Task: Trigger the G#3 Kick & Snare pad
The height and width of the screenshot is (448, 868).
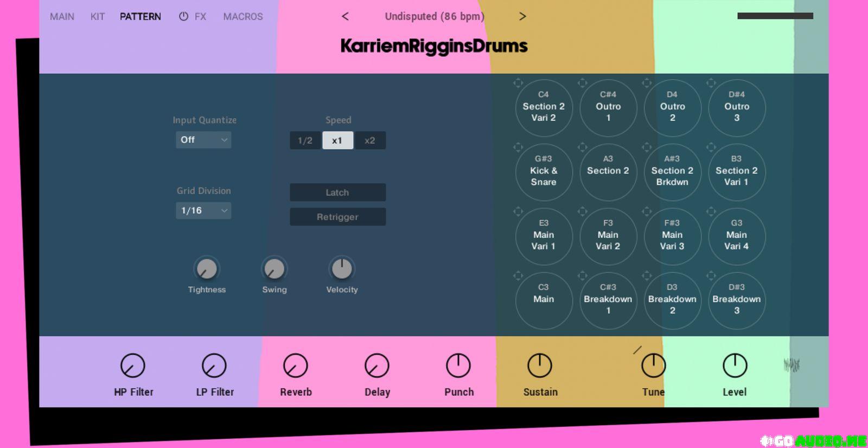Action: [x=544, y=172]
